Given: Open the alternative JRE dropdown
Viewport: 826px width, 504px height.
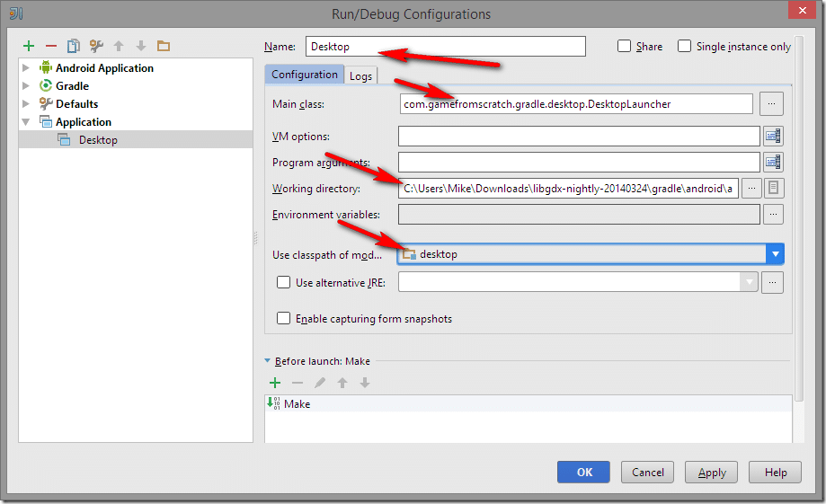Looking at the screenshot, I should pyautogui.click(x=749, y=282).
